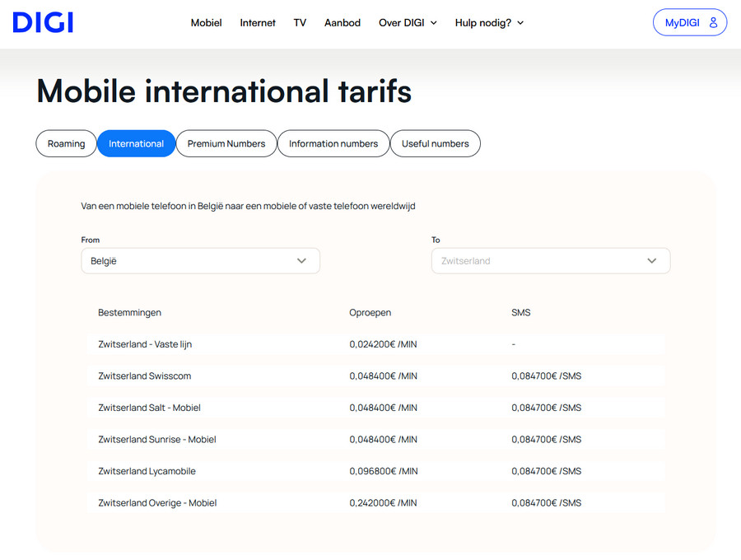The width and height of the screenshot is (741, 560).
Task: Click Lycamobile's 0,084700€ /SMS price
Action: [x=547, y=471]
